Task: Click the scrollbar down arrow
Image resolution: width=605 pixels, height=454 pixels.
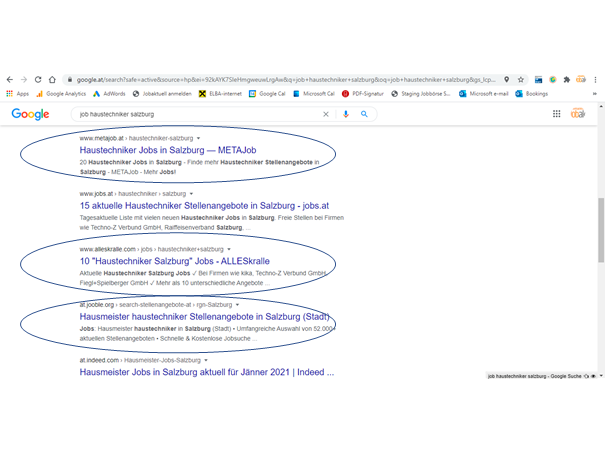Action: tap(601, 376)
